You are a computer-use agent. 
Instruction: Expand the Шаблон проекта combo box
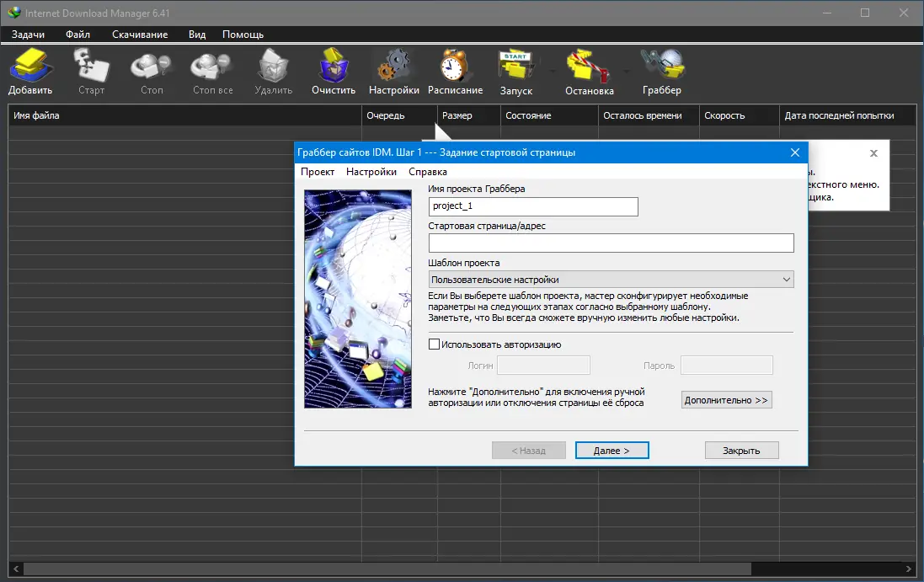click(x=786, y=280)
